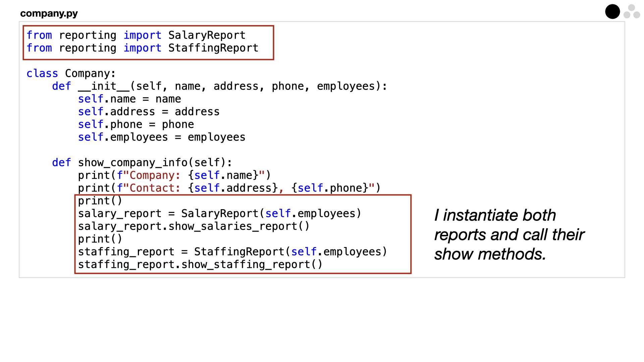The width and height of the screenshot is (644, 362).
Task: Click the StaffingReport(self.employees) assignment line
Action: tap(233, 252)
